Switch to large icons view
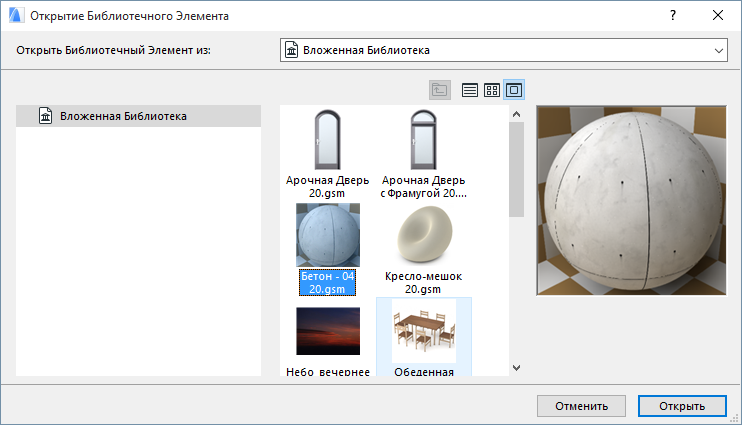Screen dimensions: 742x425 point(514,90)
